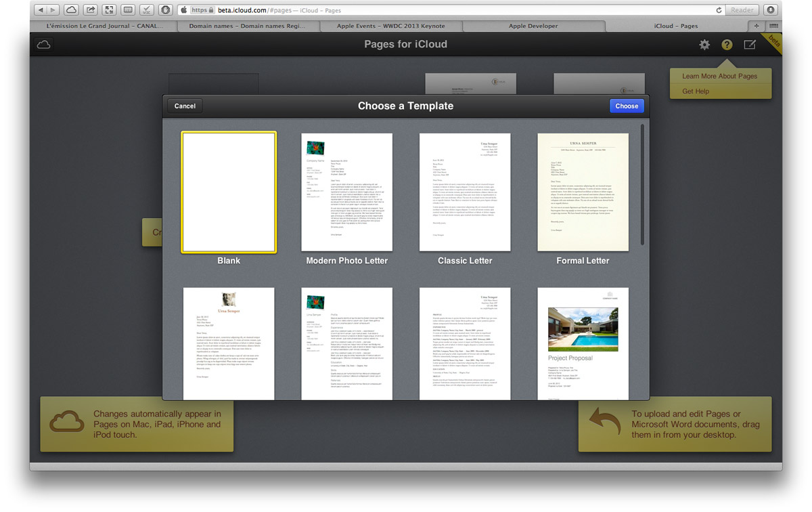
Task: Switch to the Apple Developer tab
Action: tap(533, 26)
